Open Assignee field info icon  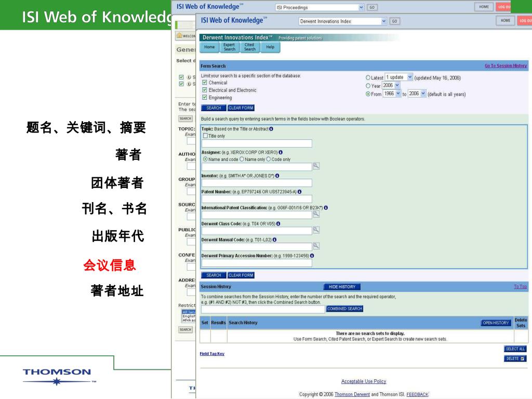click(x=281, y=152)
